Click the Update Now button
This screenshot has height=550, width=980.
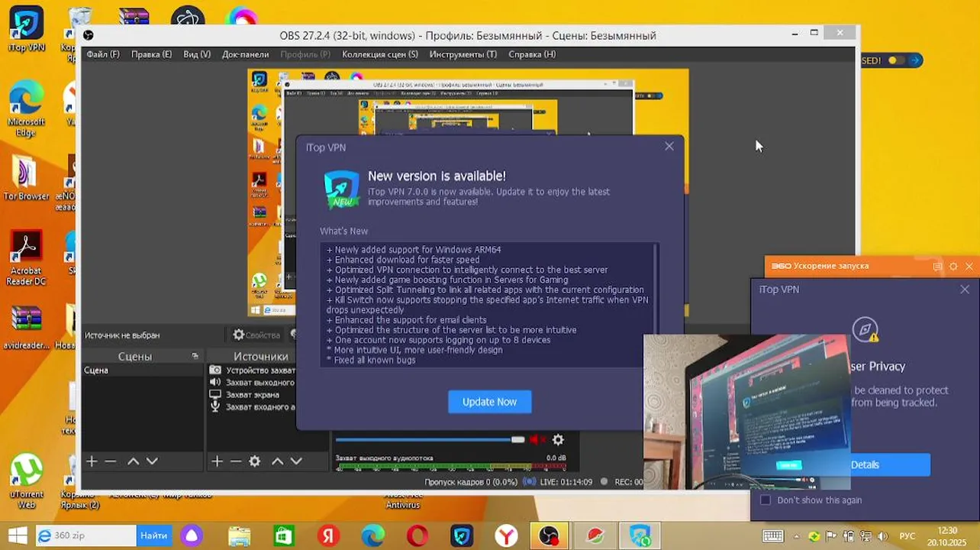click(x=489, y=402)
